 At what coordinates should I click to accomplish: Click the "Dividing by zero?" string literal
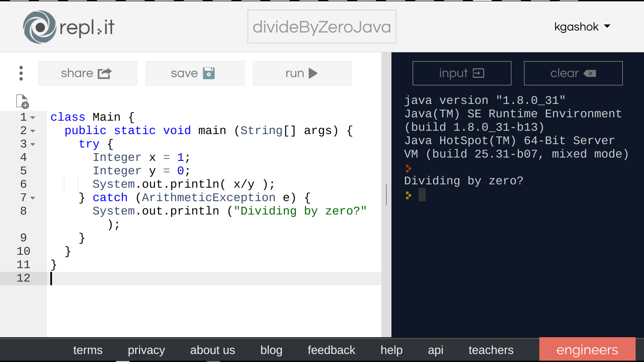[300, 211]
